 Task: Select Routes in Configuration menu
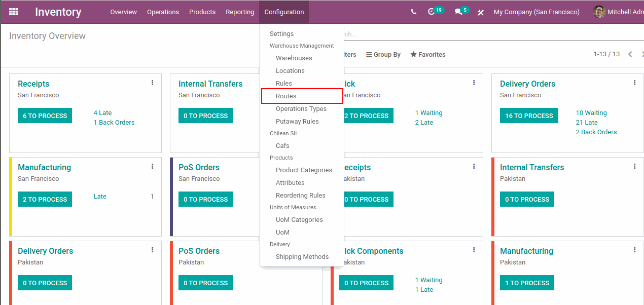point(286,96)
